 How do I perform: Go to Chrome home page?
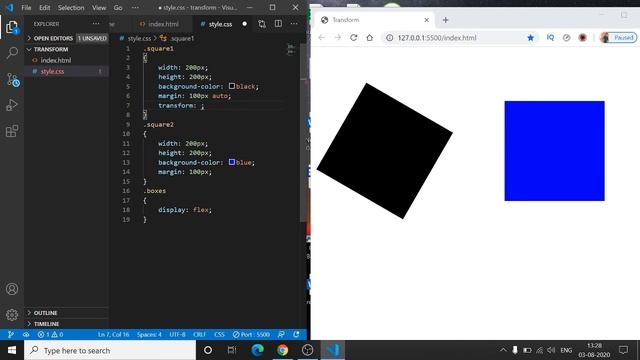click(x=369, y=38)
